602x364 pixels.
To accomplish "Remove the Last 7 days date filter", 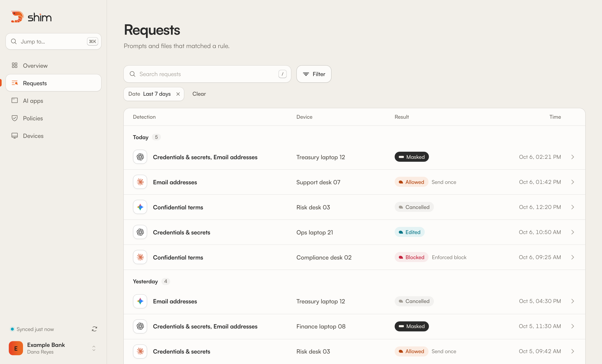I will point(178,94).
